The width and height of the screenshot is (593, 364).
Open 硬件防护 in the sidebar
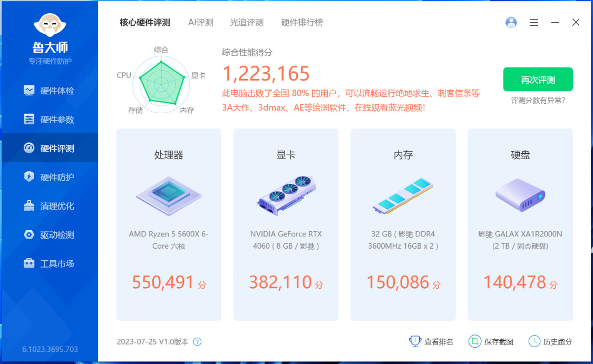point(49,177)
